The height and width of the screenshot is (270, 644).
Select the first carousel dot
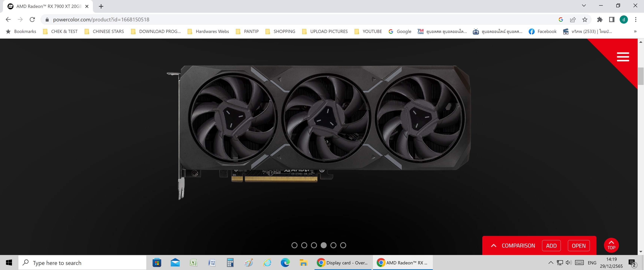click(x=294, y=245)
